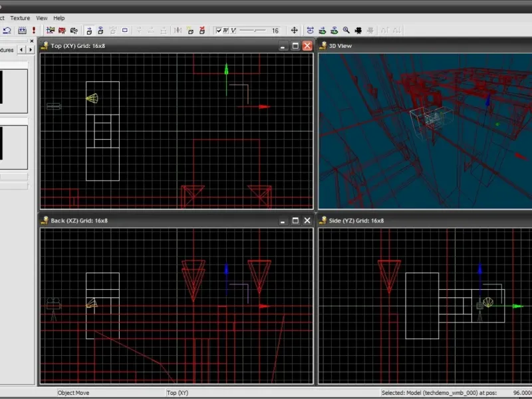
Task: Close the left side panel with the X
Action: (32, 41)
